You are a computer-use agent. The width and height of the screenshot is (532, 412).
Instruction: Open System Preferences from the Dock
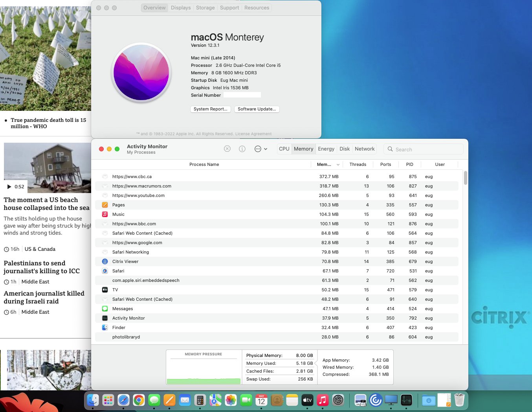338,400
